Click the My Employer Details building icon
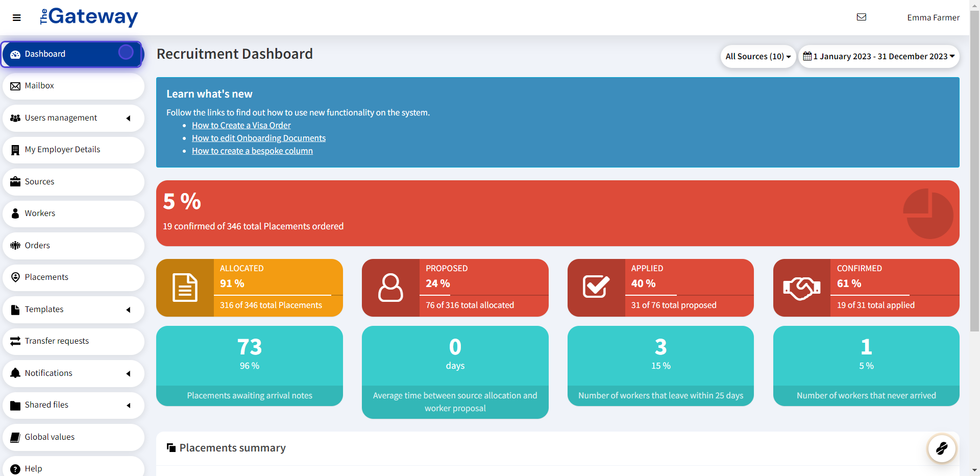 click(15, 150)
